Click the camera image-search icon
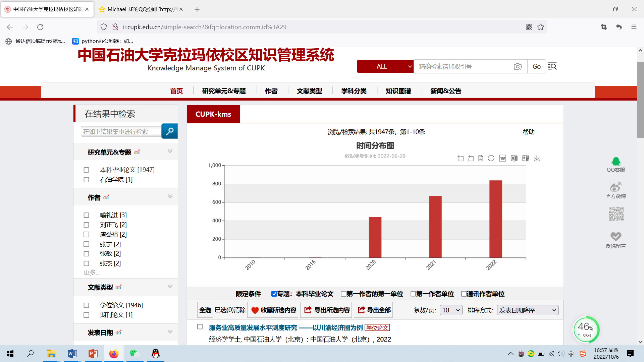Screen dimensions: 644x362 pyautogui.click(x=518, y=66)
